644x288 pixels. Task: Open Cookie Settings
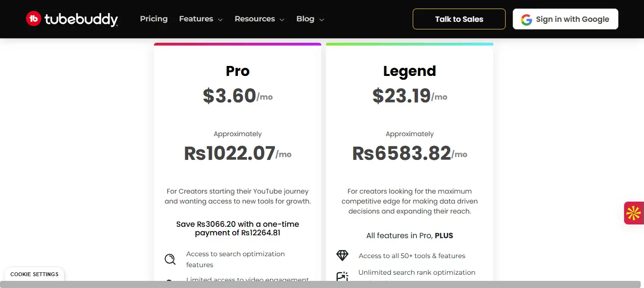point(35,274)
